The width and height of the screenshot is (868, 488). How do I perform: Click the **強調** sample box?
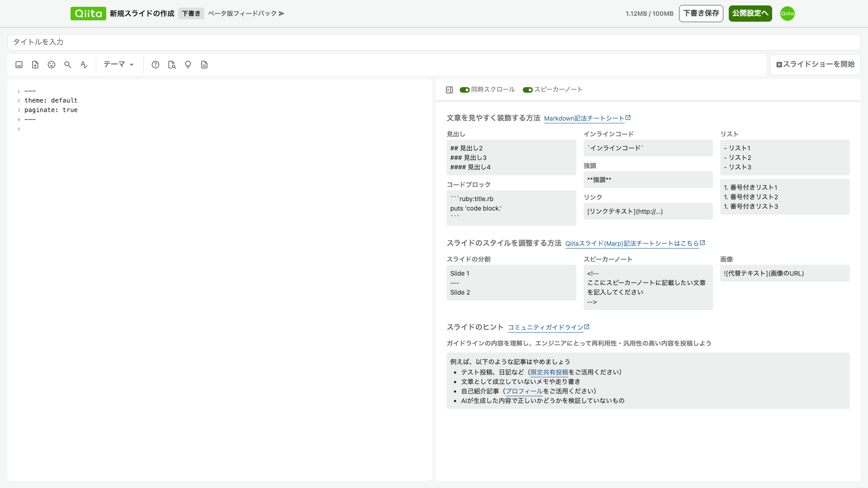click(x=648, y=180)
